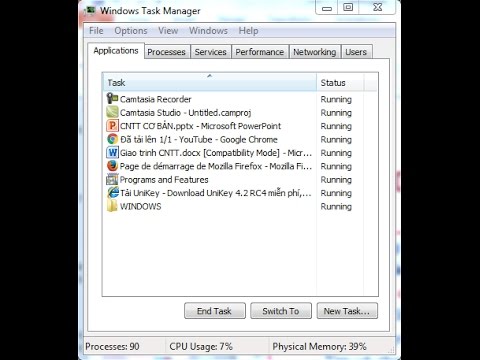
Task: Open the Windows menu
Action: coord(208,31)
